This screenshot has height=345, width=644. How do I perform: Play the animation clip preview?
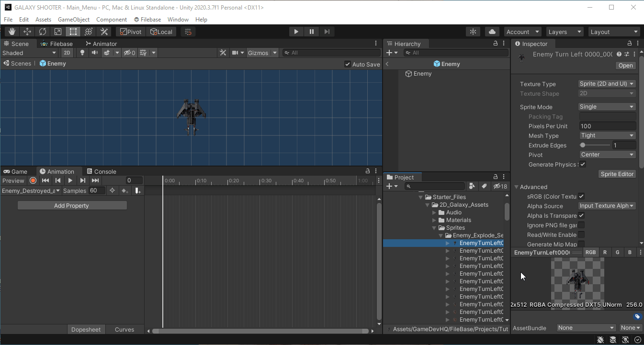[x=70, y=180]
